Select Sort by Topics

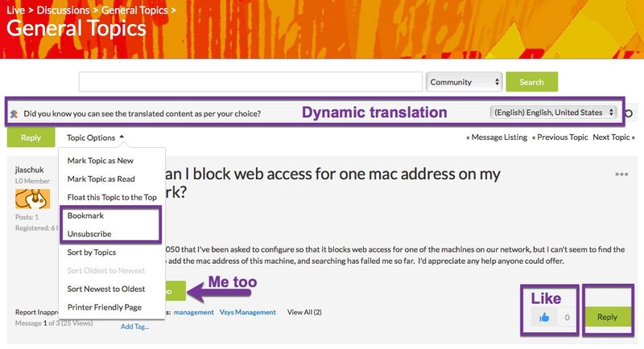(x=92, y=253)
